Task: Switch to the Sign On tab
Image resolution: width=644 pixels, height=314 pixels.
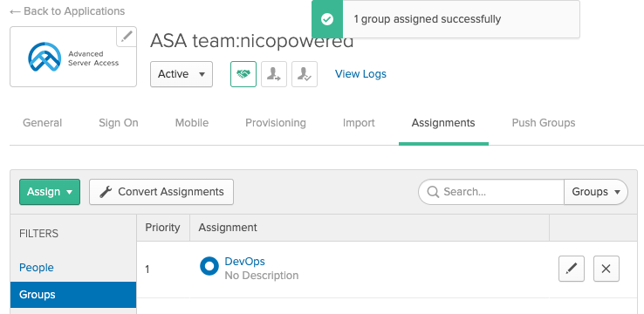Action: [119, 123]
